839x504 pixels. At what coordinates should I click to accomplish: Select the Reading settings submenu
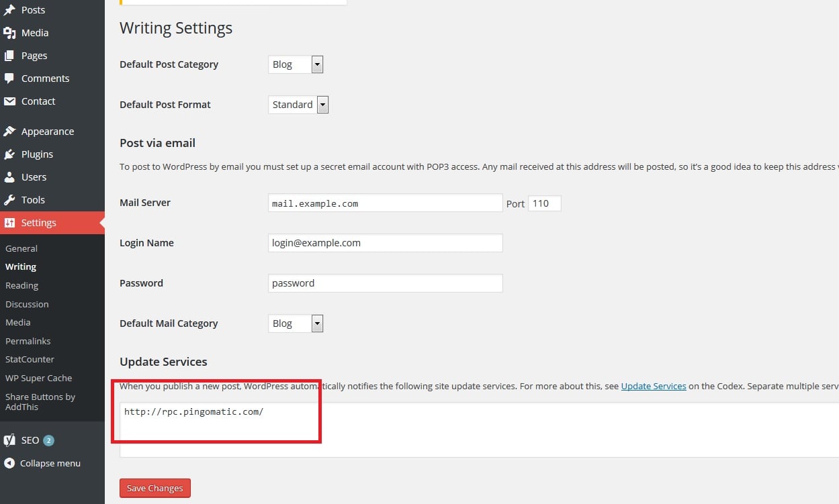click(21, 285)
